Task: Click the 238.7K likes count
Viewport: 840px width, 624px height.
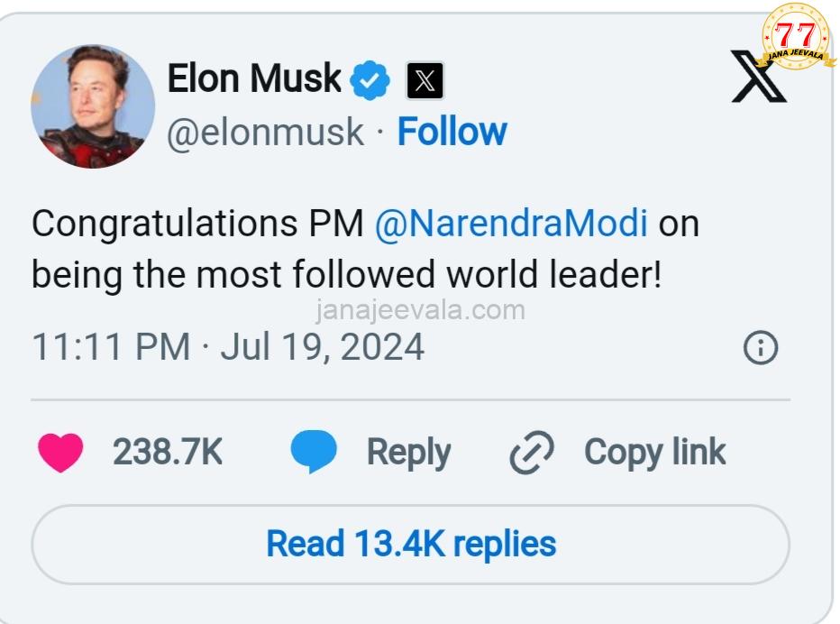Action: click(x=168, y=453)
